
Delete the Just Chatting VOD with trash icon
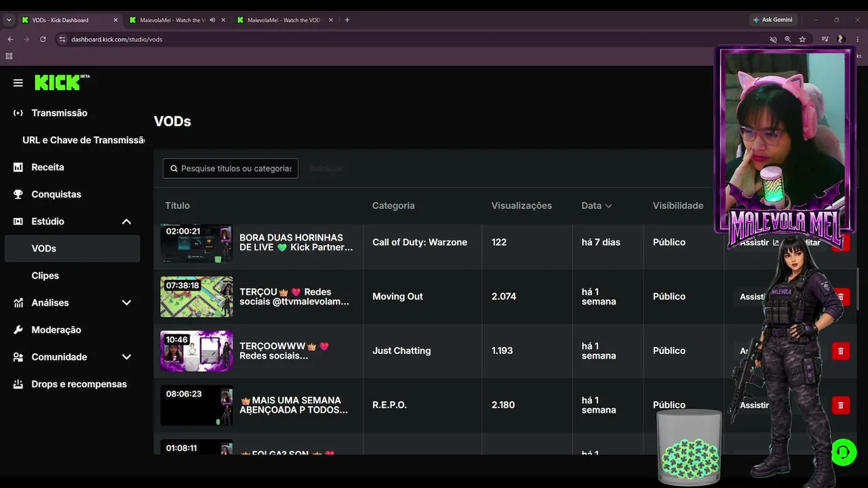(x=841, y=350)
